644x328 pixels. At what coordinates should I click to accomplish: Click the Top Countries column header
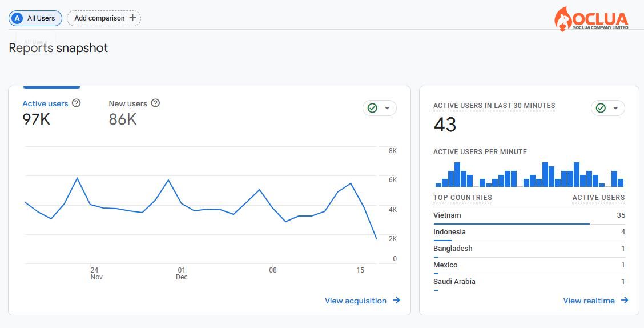[x=462, y=197]
